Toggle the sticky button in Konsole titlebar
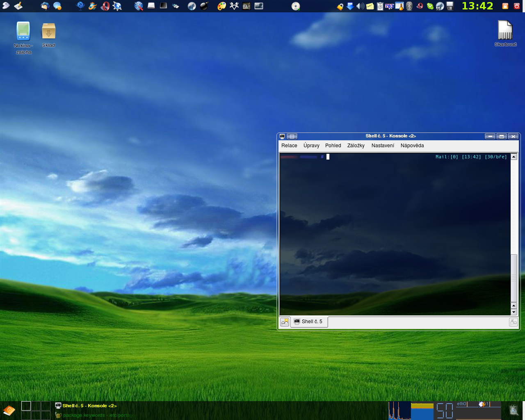Screen dimensions: 525x420 (x=292, y=136)
